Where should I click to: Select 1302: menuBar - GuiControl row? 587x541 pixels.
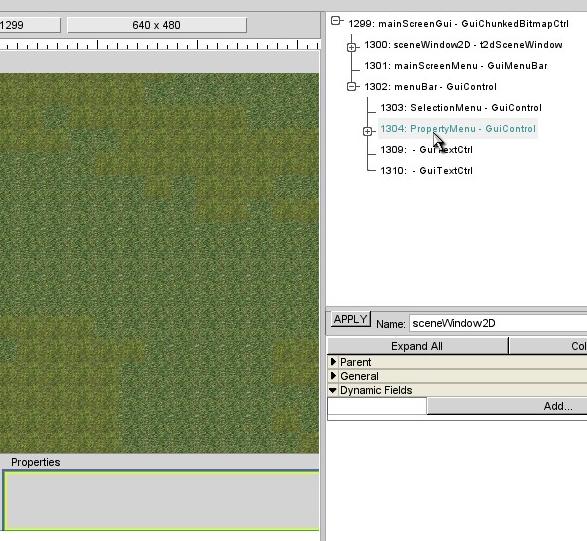(430, 87)
